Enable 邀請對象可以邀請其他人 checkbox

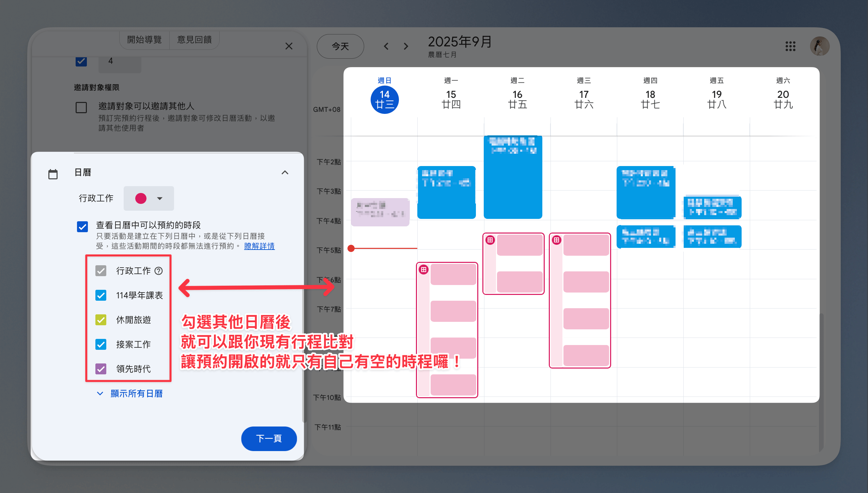[81, 107]
